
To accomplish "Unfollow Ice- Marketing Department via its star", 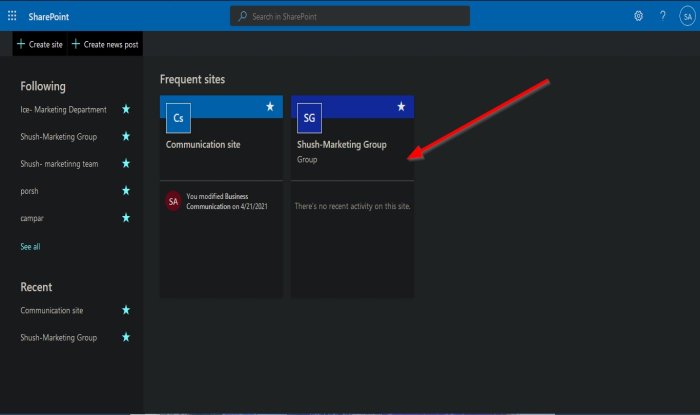I will (126, 109).
